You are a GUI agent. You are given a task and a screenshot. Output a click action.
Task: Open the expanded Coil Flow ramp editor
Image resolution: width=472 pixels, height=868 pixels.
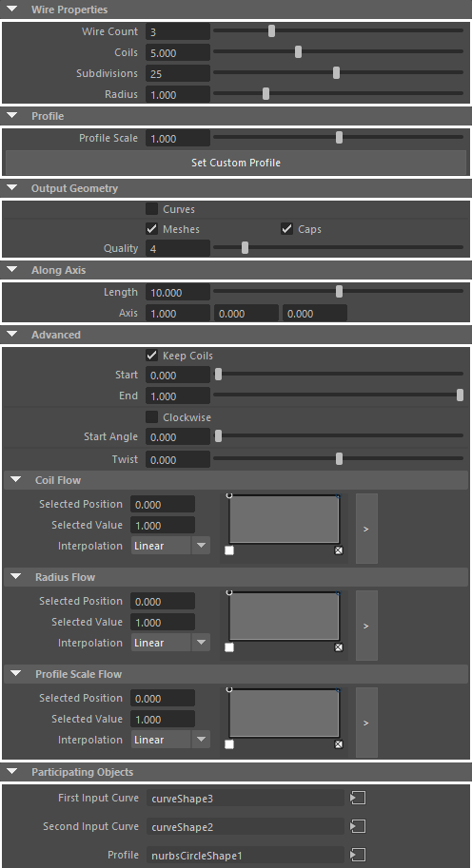[x=366, y=529]
